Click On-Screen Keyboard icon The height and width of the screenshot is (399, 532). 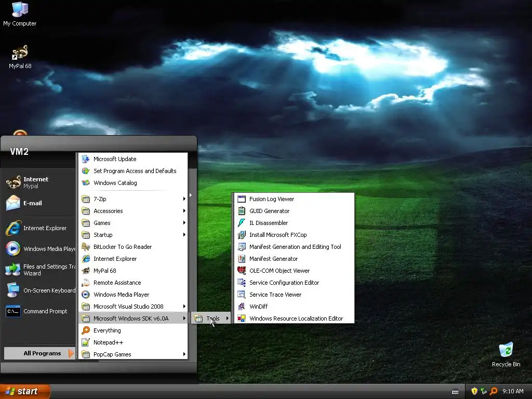coord(13,290)
